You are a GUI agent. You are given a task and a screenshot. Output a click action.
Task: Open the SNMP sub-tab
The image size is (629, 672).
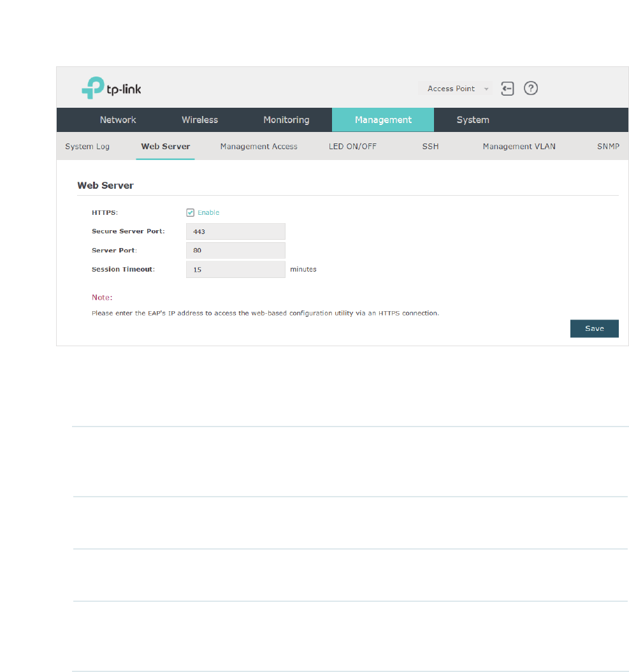click(608, 147)
